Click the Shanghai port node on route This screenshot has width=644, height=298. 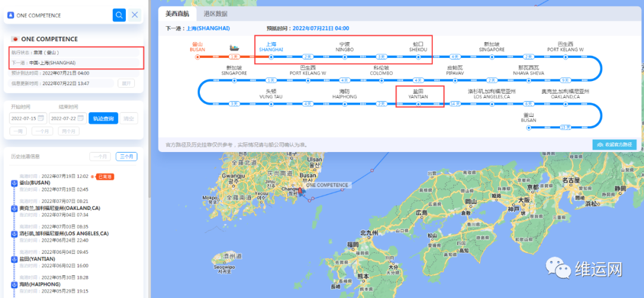[x=271, y=57]
